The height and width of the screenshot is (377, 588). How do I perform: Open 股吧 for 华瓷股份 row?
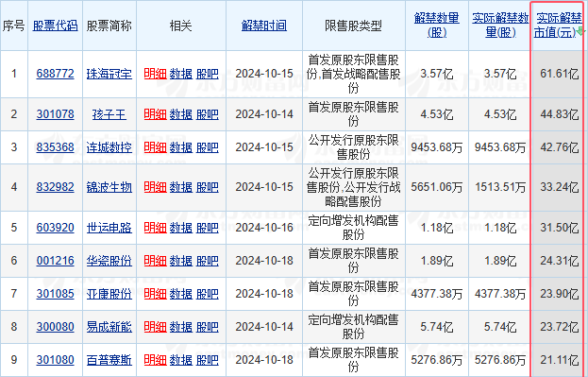coord(208,261)
